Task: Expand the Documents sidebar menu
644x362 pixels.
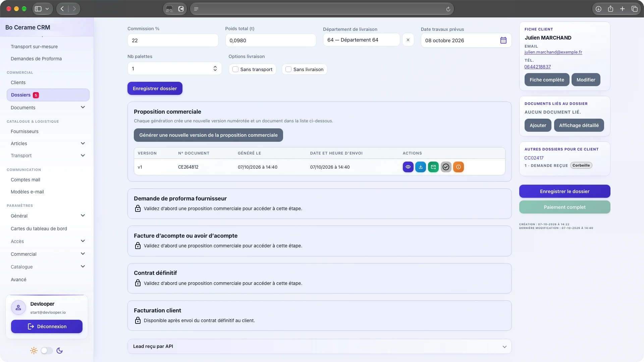Action: point(48,108)
